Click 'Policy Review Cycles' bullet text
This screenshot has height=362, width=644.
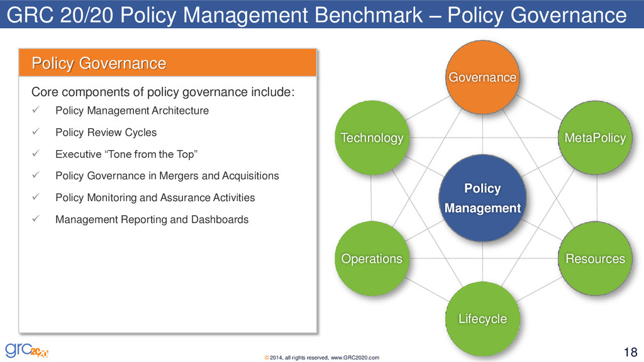coord(106,133)
